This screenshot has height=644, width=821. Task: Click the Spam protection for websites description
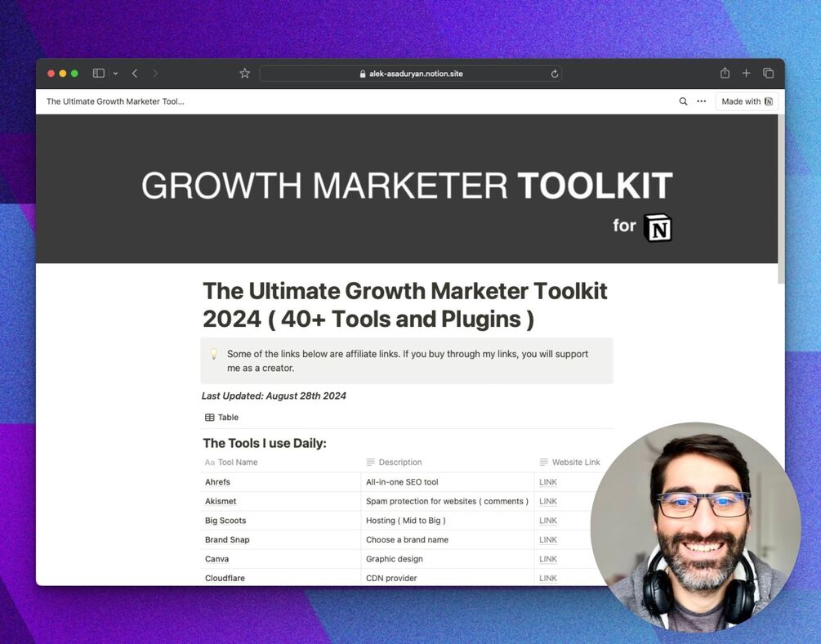(x=447, y=502)
